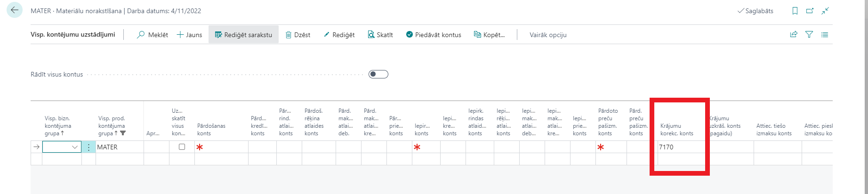Click the list view layout icon

click(x=825, y=34)
